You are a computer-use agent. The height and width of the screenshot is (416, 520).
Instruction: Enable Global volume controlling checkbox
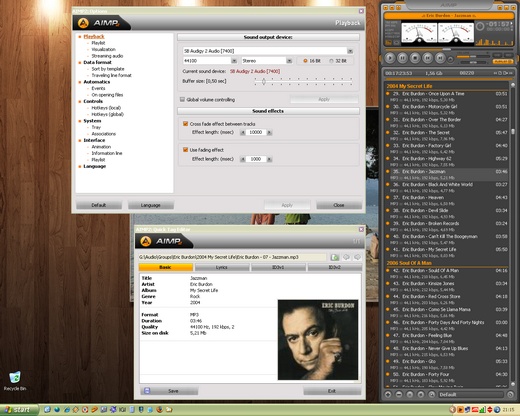point(182,99)
